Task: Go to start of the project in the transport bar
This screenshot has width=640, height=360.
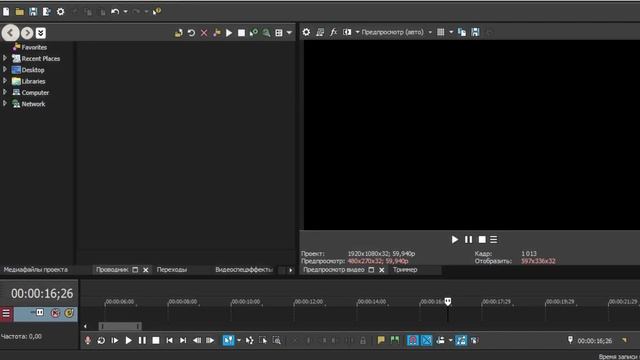Action: click(169, 340)
